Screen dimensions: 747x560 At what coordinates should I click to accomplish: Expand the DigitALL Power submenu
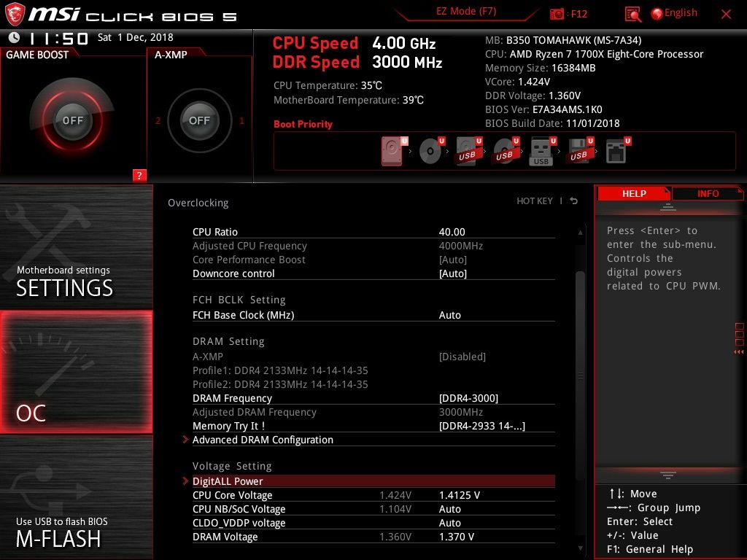(373, 481)
